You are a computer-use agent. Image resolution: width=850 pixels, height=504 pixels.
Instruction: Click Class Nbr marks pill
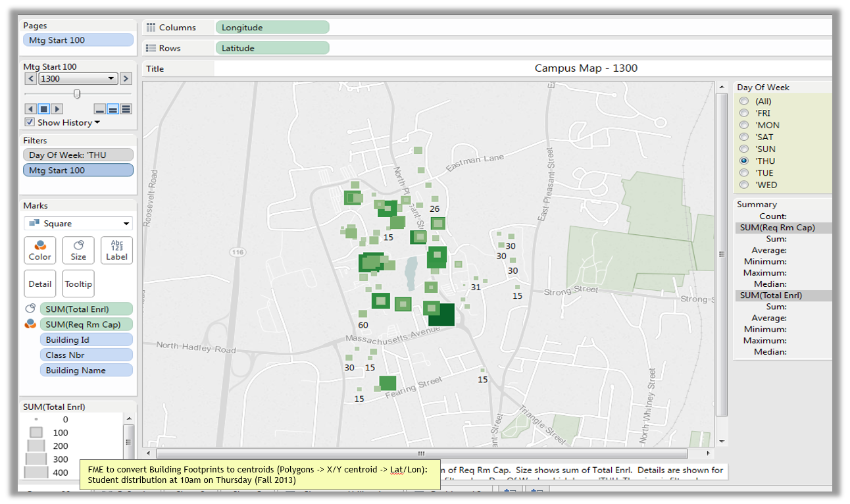click(x=86, y=355)
